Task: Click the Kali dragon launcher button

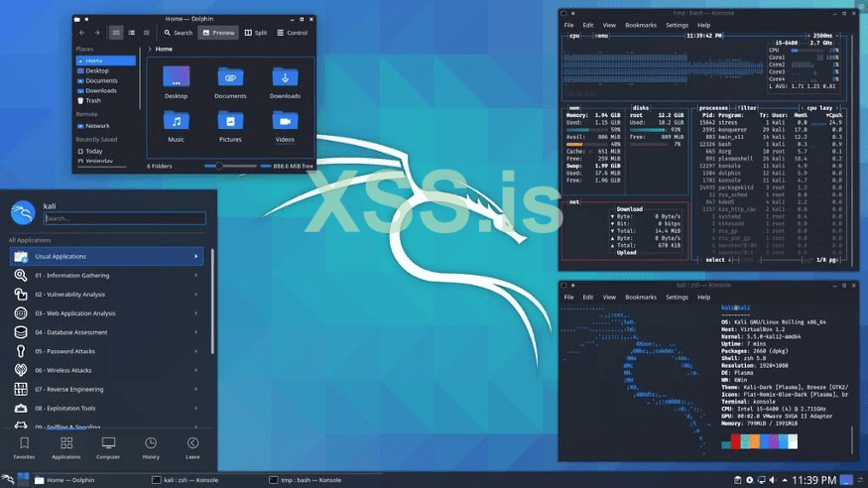Action: pos(8,480)
